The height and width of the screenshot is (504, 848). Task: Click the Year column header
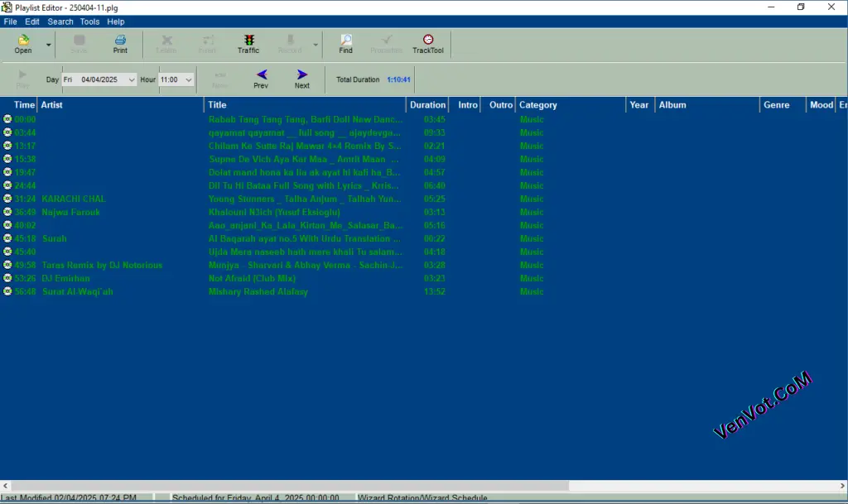tap(640, 105)
